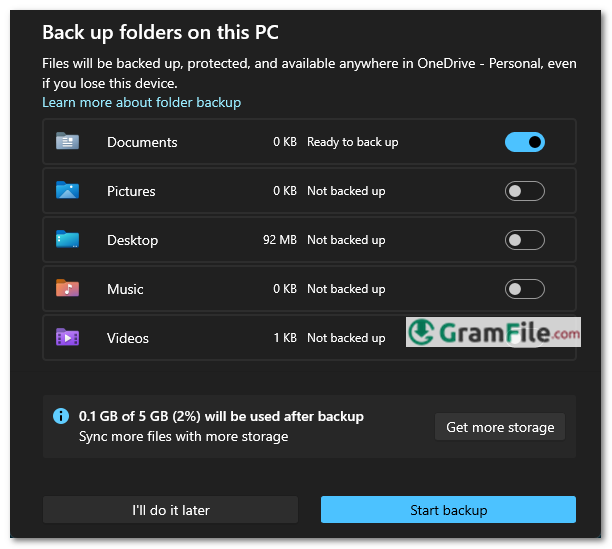Choose I'll do it later

tap(170, 510)
